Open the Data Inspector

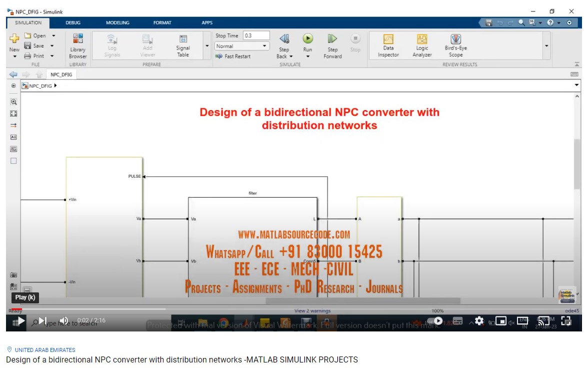point(388,46)
